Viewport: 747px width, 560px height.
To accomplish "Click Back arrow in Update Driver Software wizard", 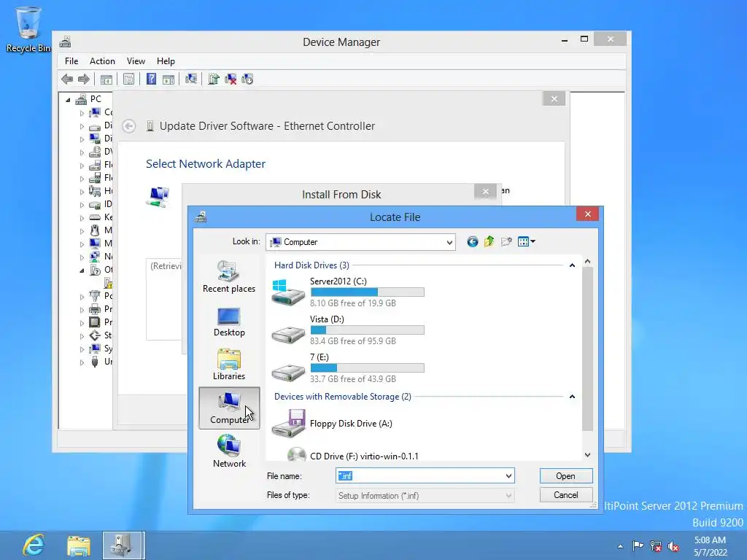I will tap(128, 126).
